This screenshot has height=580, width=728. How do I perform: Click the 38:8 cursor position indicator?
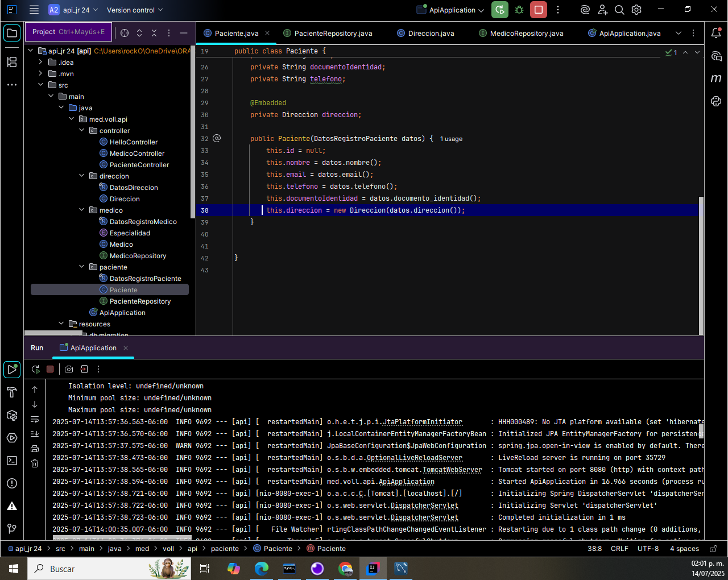tap(594, 549)
